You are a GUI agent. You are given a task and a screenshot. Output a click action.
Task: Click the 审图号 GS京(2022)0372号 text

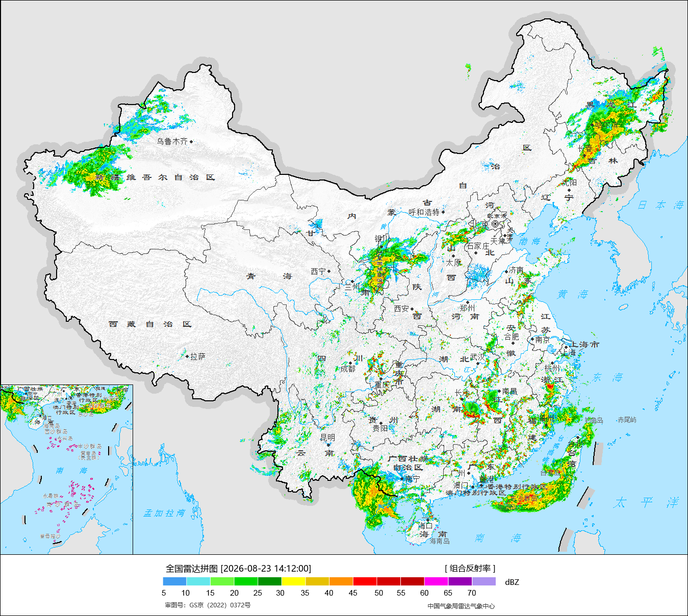coord(208,605)
